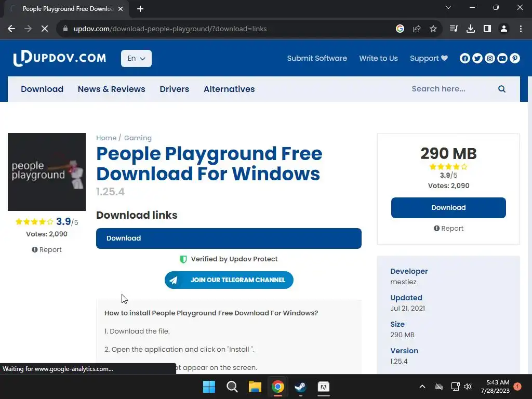532x399 pixels.
Task: Open the Alternatives menu item
Action: [229, 89]
